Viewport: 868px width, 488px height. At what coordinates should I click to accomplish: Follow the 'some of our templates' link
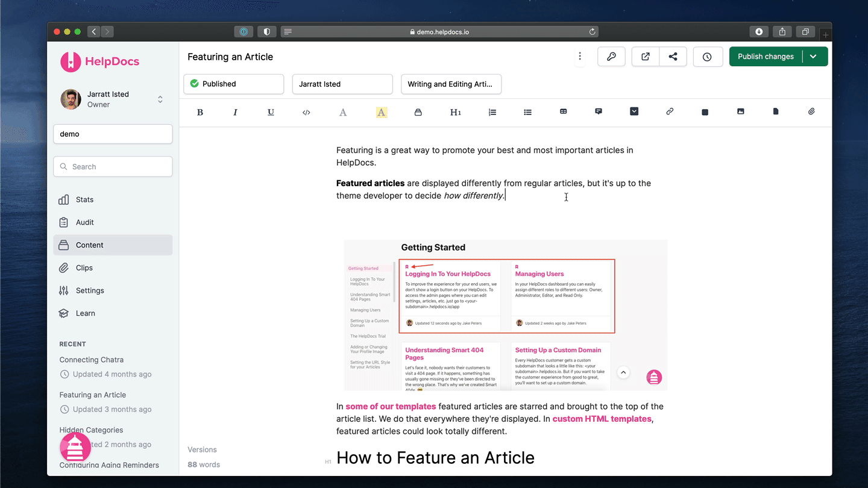coord(391,406)
